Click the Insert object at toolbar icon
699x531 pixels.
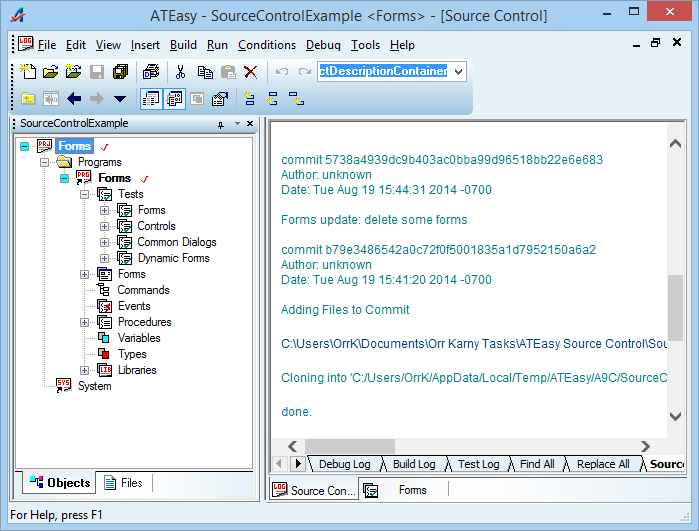coord(249,99)
